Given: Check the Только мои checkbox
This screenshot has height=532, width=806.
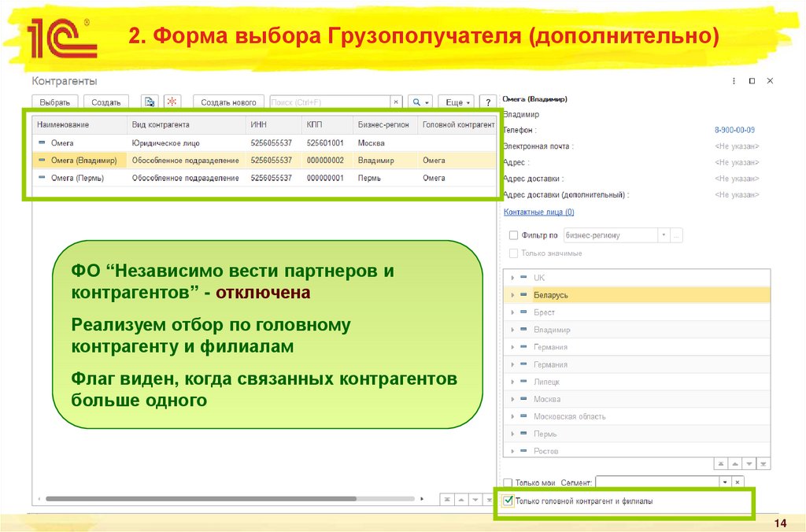Looking at the screenshot, I should tap(507, 482).
